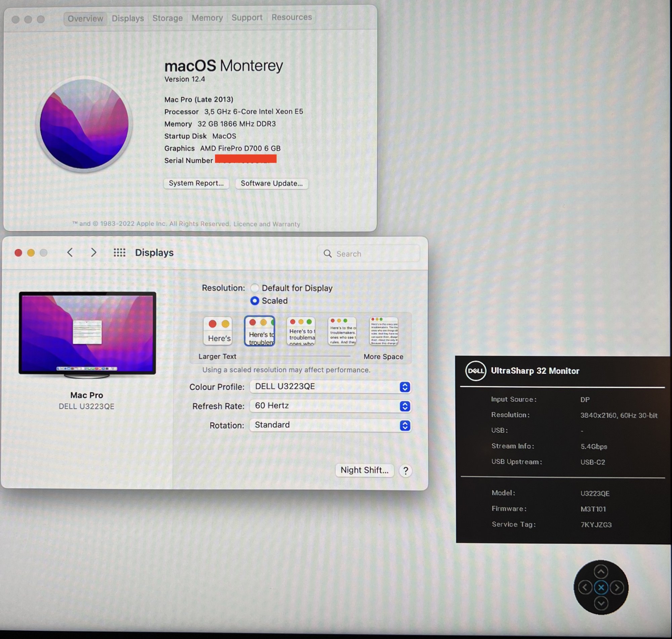Click 3840x2160, 60Hz 30-bit resolution value
Image resolution: width=672 pixels, height=639 pixels.
(619, 415)
